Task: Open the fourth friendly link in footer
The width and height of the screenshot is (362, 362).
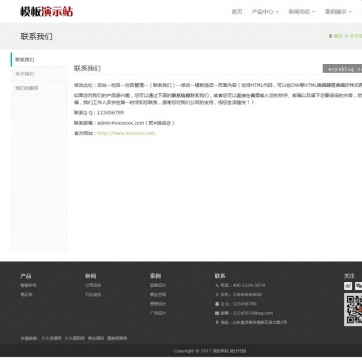Action: (117, 338)
